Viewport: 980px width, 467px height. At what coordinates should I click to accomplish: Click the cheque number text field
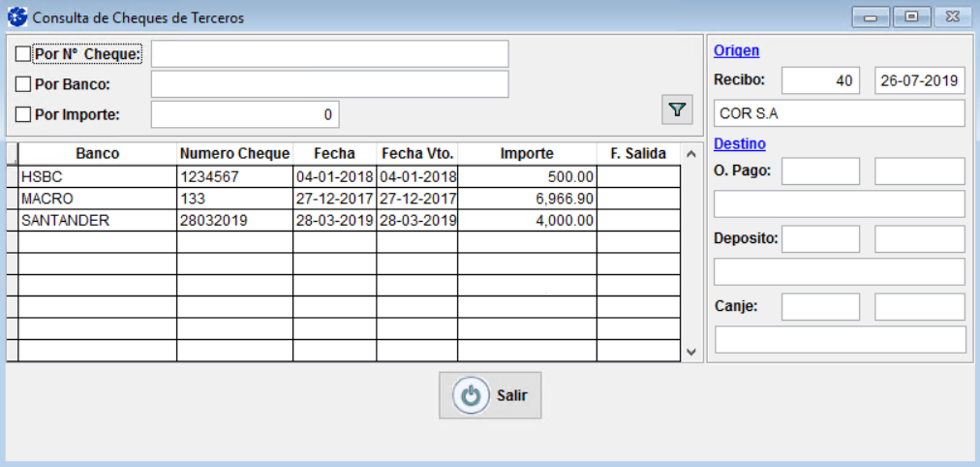point(329,54)
